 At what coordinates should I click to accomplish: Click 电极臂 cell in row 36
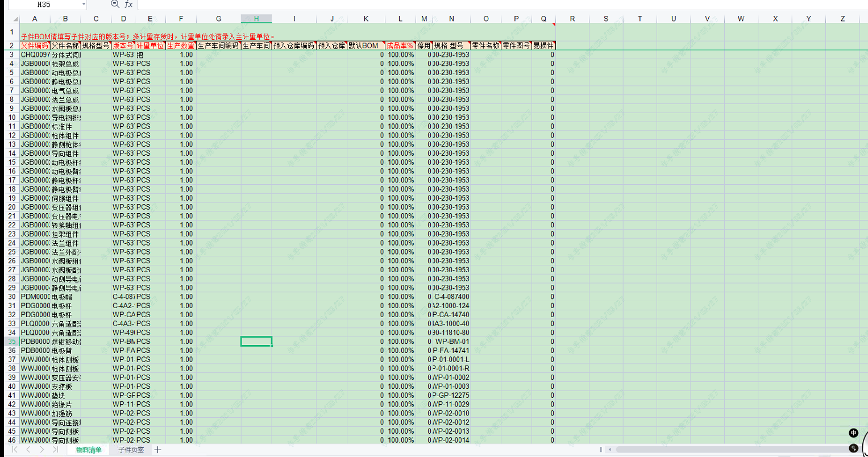click(x=65, y=350)
